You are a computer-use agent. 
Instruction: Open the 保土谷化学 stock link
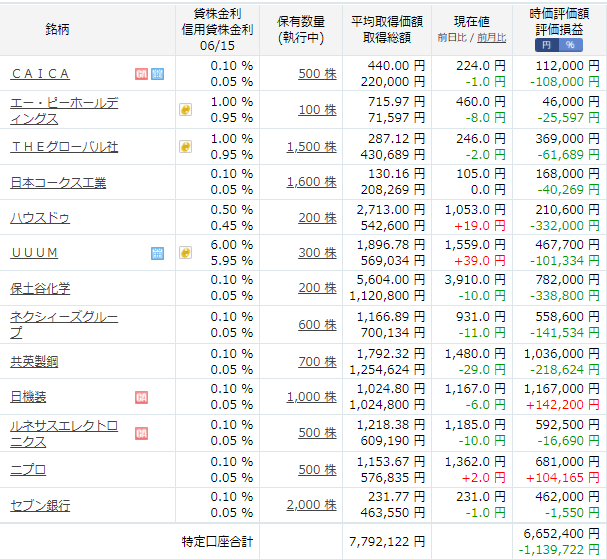[x=40, y=289]
